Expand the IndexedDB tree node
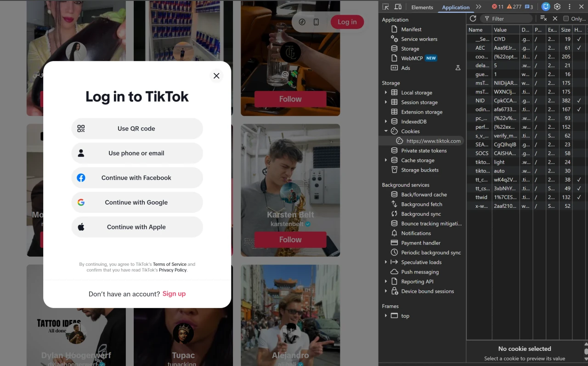Image resolution: width=588 pixels, height=366 pixels. pyautogui.click(x=386, y=121)
